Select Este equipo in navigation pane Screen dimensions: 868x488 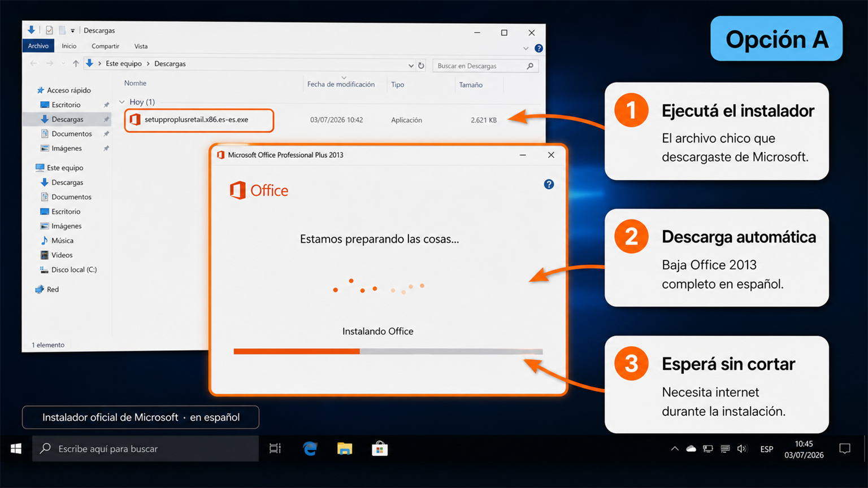65,168
